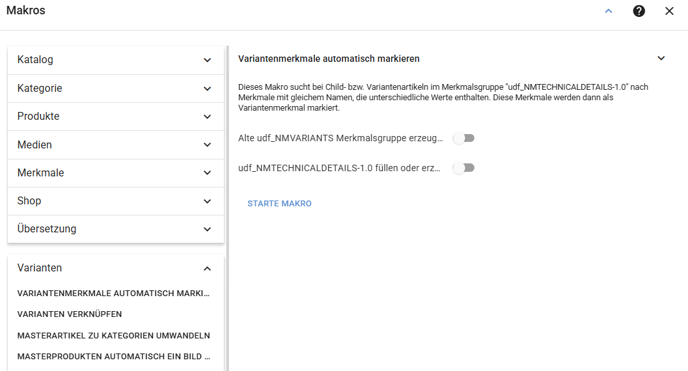This screenshot has width=688, height=371.
Task: Collapse the Varianten section chevron
Action: (207, 268)
